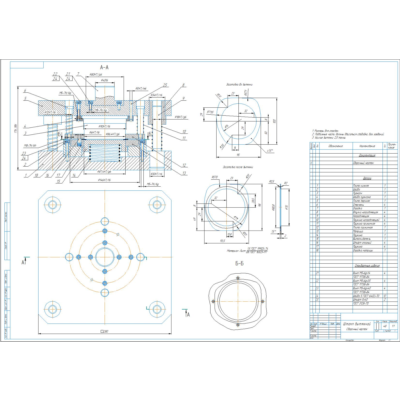Click the overall width dimension below the plan view

click(105, 331)
